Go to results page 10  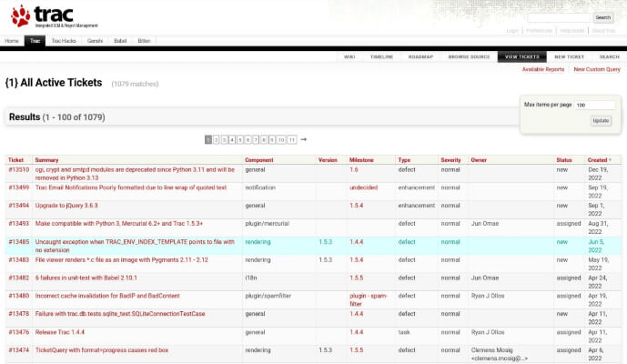tap(281, 139)
